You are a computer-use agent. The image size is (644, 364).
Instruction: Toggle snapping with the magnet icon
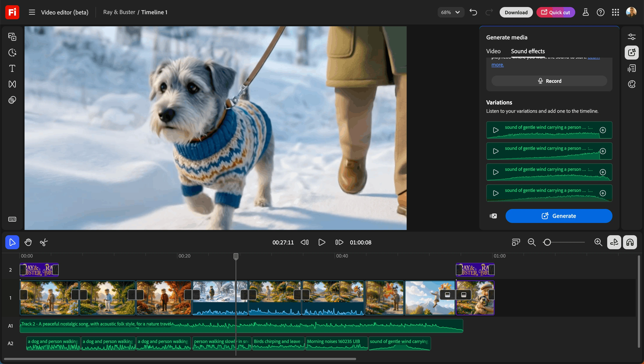[630, 242]
